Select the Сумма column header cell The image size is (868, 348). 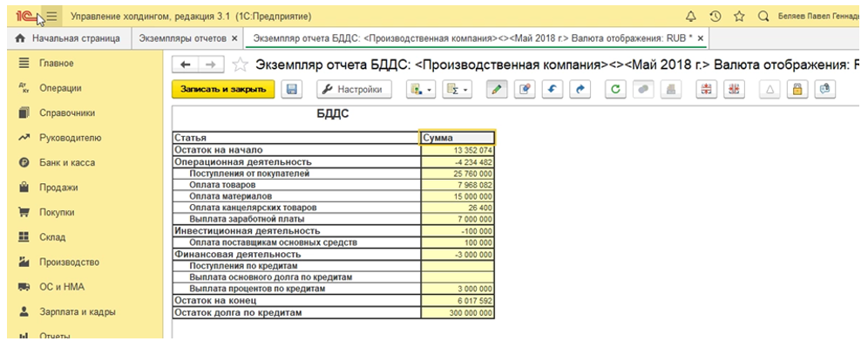point(458,138)
